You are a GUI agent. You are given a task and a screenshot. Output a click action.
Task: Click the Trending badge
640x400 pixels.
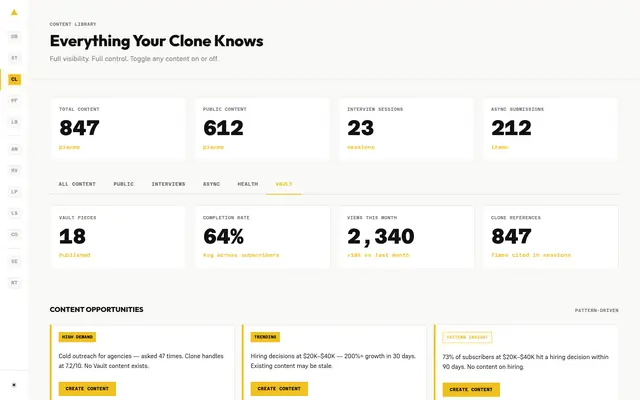265,337
